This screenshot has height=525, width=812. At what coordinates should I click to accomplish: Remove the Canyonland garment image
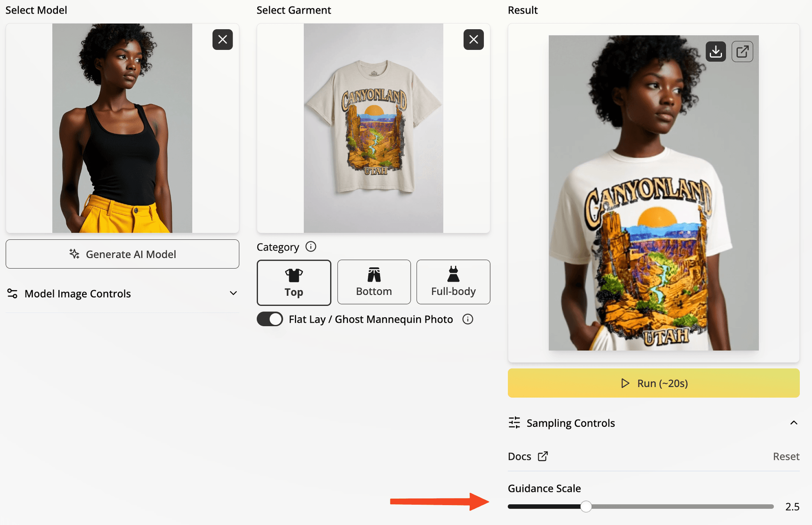pyautogui.click(x=474, y=40)
